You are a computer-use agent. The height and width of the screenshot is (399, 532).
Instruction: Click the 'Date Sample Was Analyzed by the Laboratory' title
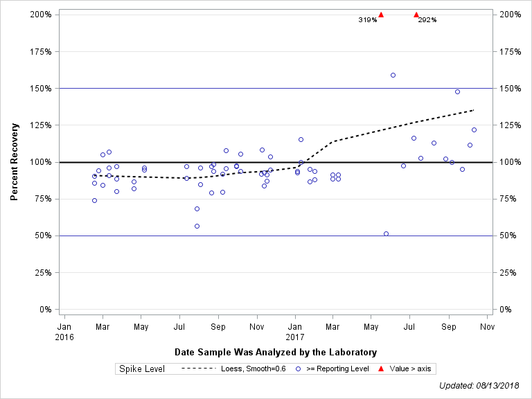(276, 351)
